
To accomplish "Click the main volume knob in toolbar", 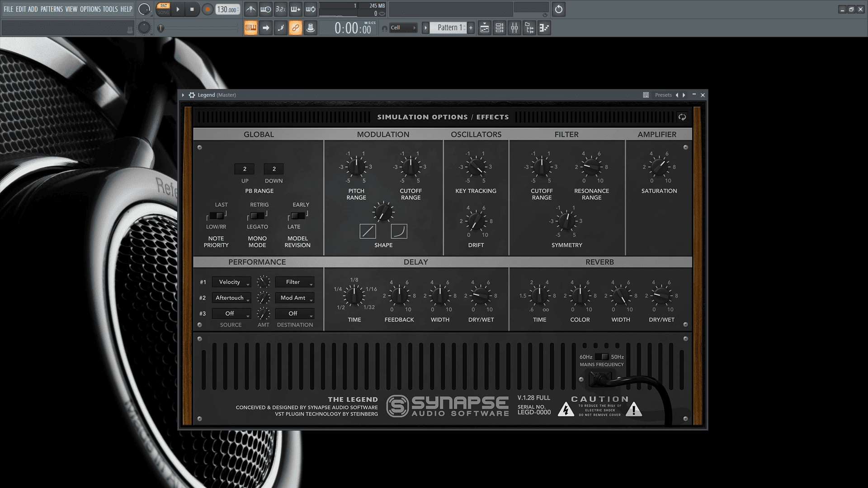I will click(144, 9).
